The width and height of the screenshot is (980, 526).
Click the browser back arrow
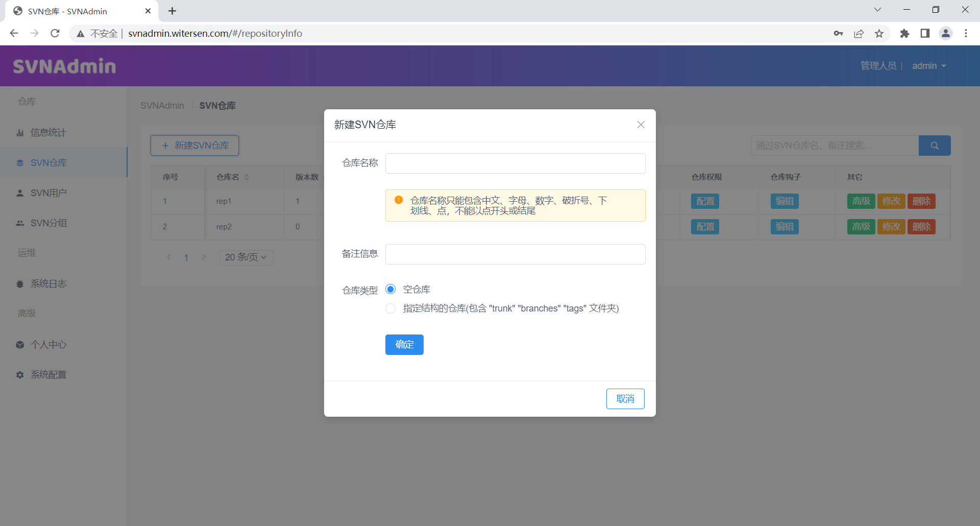point(14,33)
